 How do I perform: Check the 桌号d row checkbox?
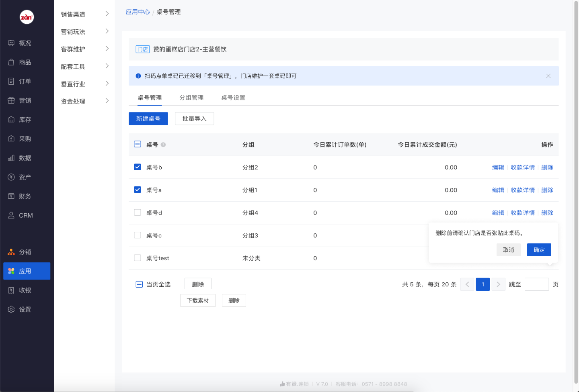(x=138, y=212)
